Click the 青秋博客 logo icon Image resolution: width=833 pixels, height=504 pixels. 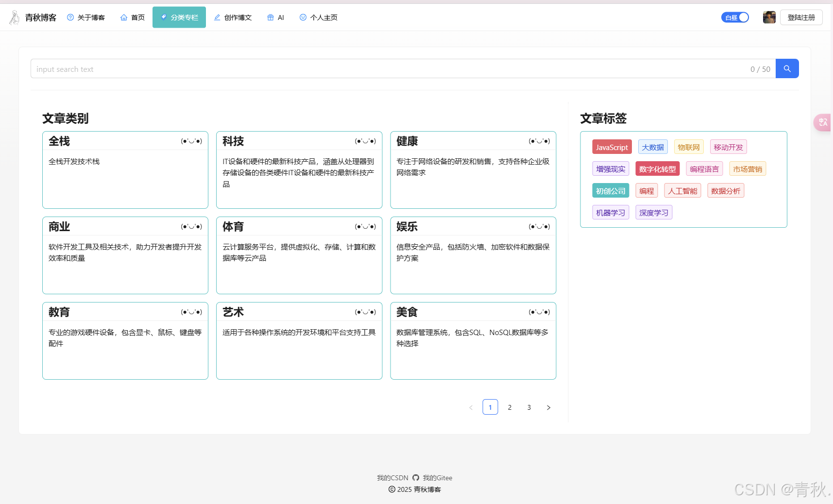pyautogui.click(x=15, y=17)
